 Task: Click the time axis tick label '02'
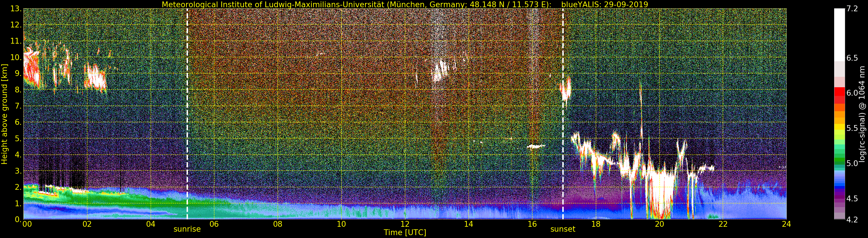coord(87,224)
